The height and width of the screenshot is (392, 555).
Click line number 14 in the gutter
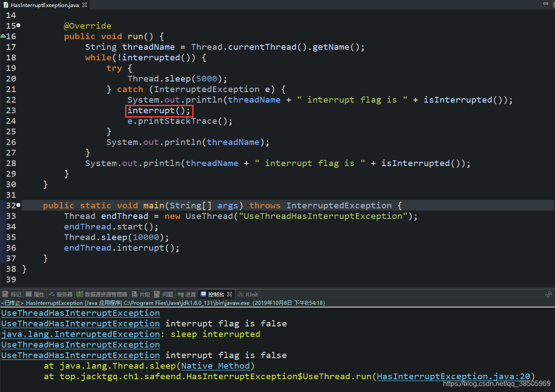point(11,15)
